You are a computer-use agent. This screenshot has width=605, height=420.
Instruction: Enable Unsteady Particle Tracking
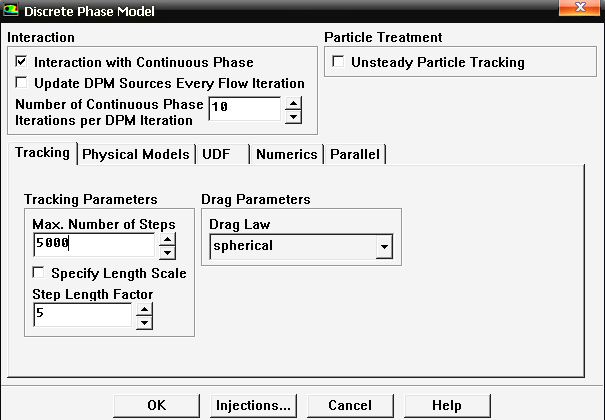click(x=339, y=62)
